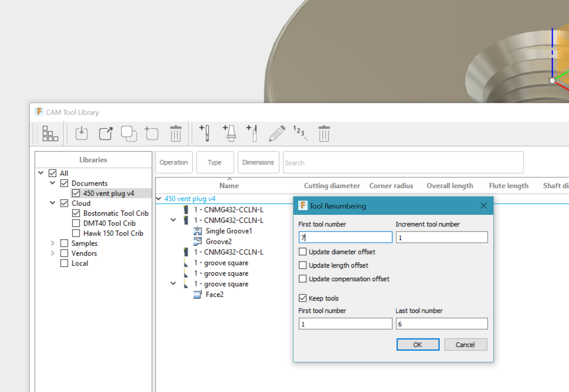
Task: Focus the Increment tool number field
Action: (442, 238)
